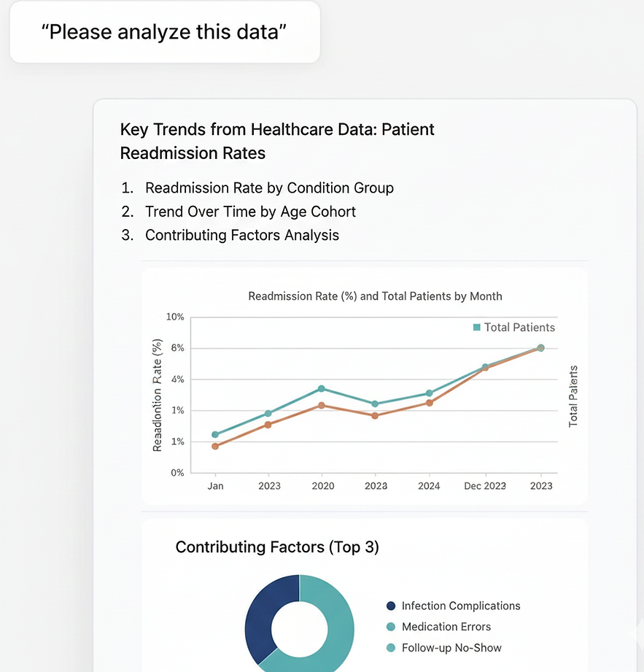Viewport: 644px width, 672px height.
Task: Click the Total Patients legend square icon
Action: (477, 328)
